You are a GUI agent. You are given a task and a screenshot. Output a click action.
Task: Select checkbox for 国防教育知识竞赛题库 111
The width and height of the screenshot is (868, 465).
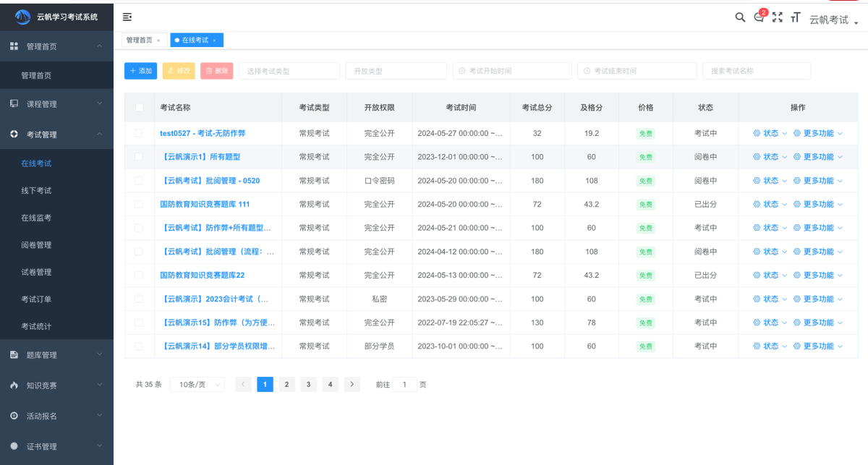click(x=139, y=205)
